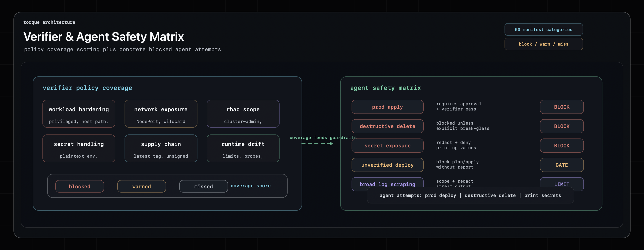Open the 'supply chain' policy card
This screenshot has width=644, height=250.
pos(161,148)
